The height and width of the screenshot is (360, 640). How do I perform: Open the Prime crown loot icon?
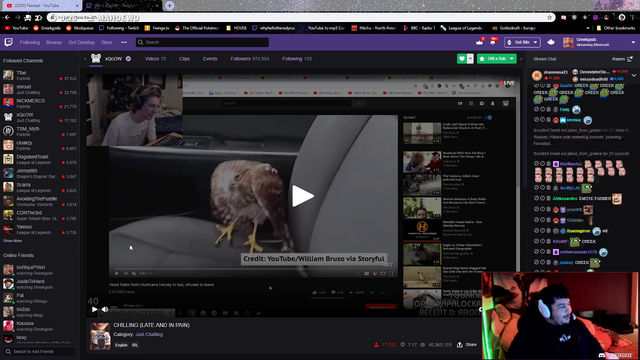tap(480, 42)
